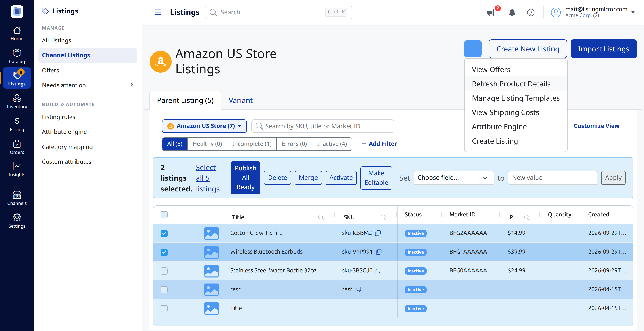Toggle the hamburger menu icon
The image size is (644, 331).
[x=158, y=12]
